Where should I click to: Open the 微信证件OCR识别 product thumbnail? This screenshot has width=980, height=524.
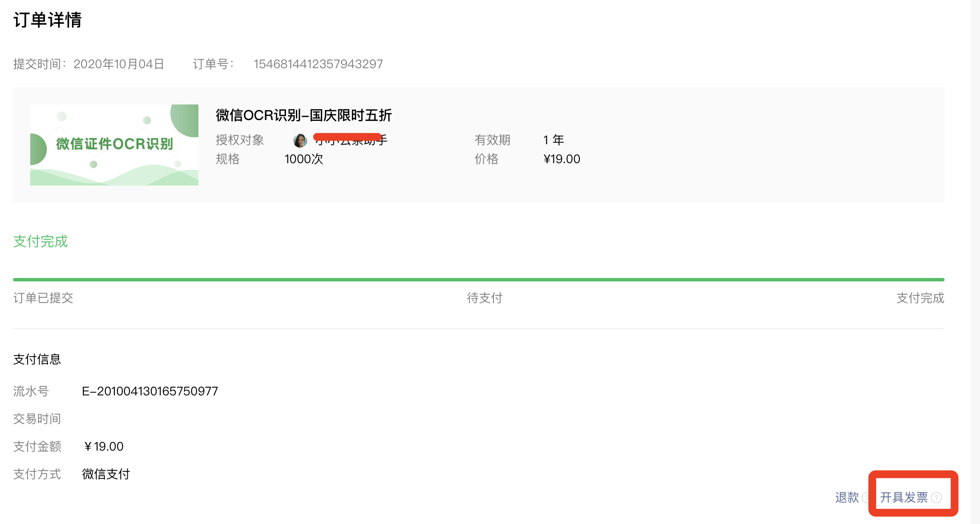pyautogui.click(x=114, y=145)
